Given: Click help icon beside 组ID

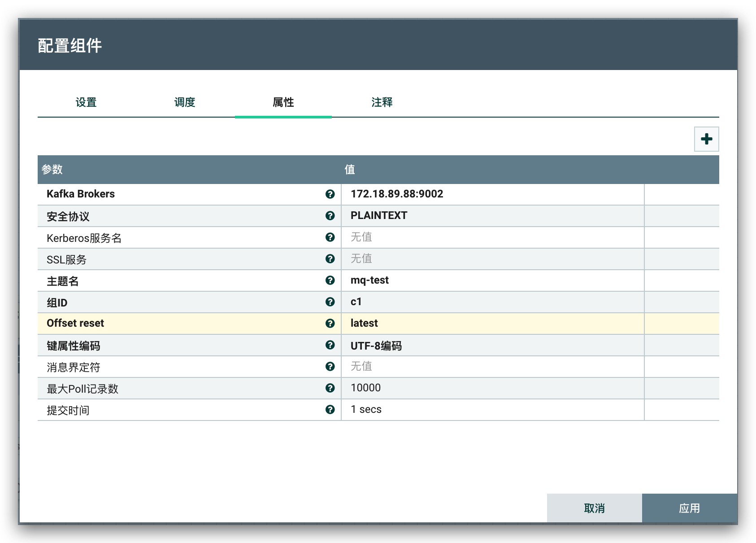Looking at the screenshot, I should point(330,302).
